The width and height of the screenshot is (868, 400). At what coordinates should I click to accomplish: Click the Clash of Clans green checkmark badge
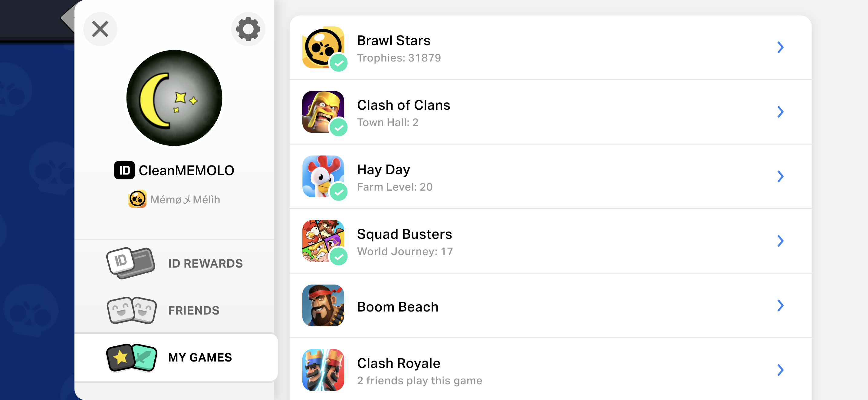click(x=339, y=128)
